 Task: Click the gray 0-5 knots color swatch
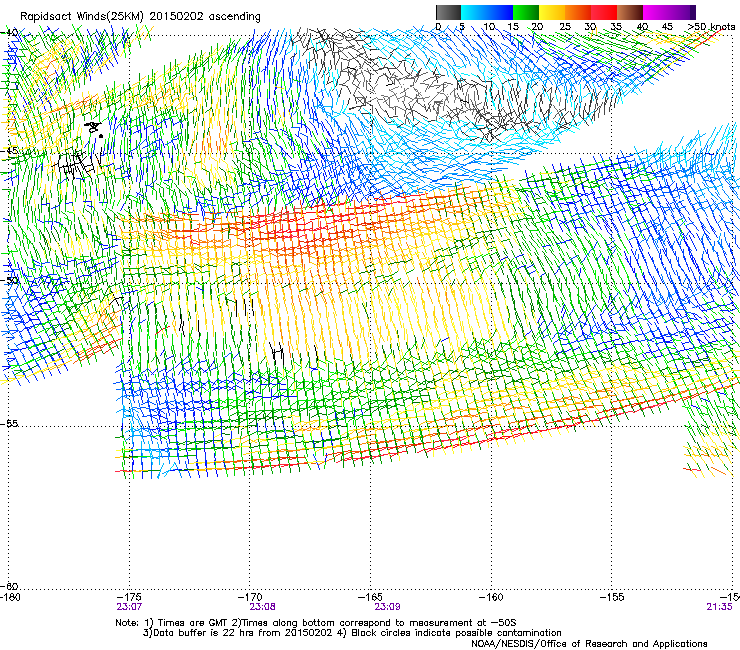448,12
